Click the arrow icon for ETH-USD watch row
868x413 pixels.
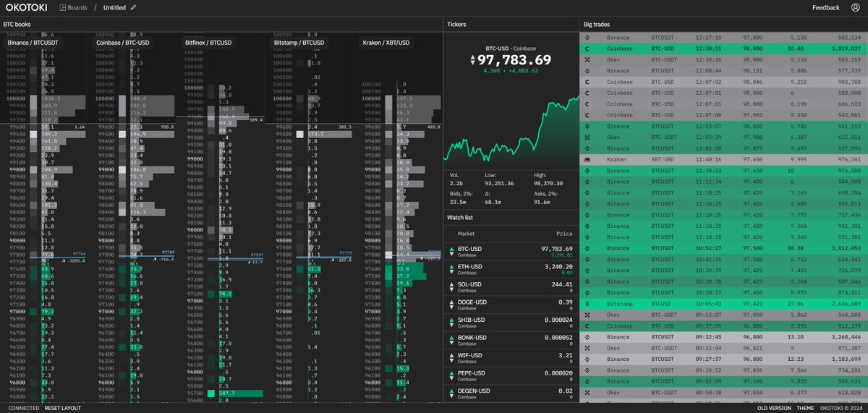coord(451,269)
